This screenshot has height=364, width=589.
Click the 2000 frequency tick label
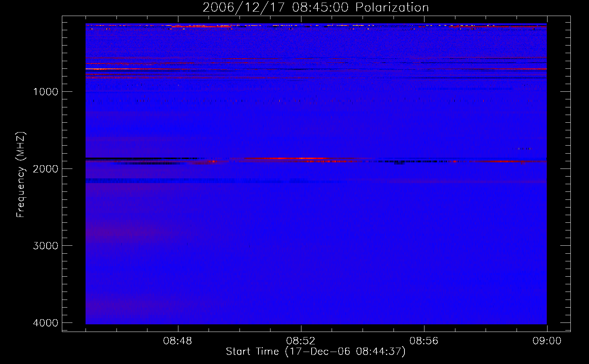46,169
